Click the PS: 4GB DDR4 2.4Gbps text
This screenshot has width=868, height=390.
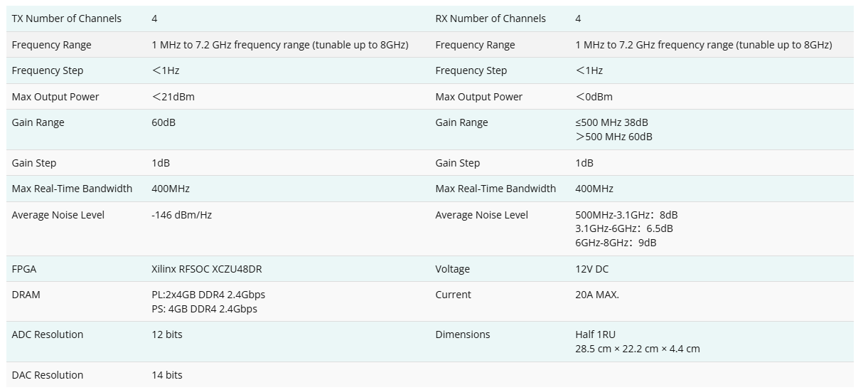(204, 309)
